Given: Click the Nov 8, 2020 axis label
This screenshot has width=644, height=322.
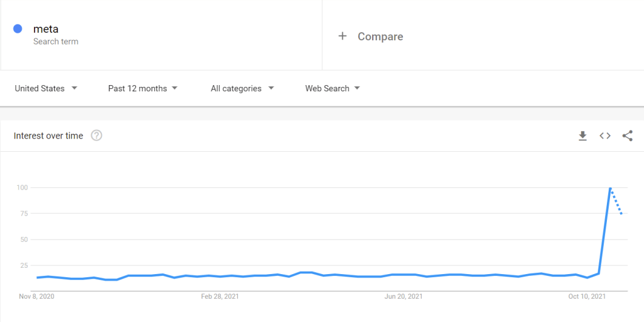Looking at the screenshot, I should tap(37, 296).
